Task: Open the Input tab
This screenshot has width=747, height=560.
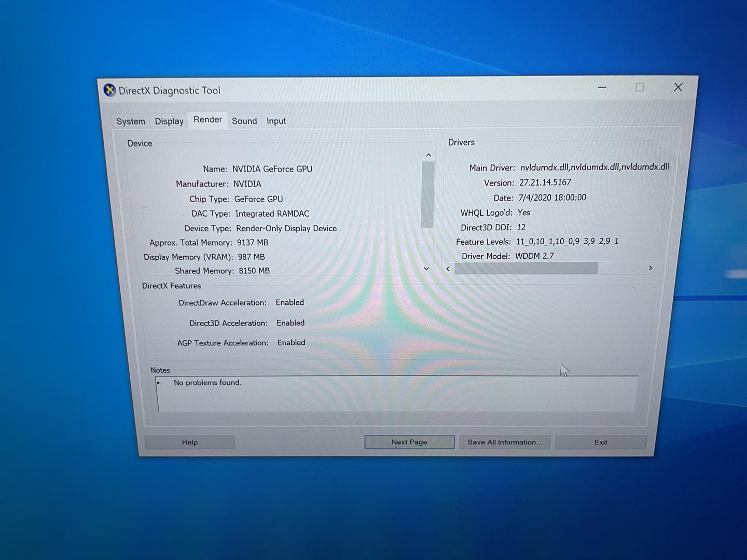Action: point(276,121)
